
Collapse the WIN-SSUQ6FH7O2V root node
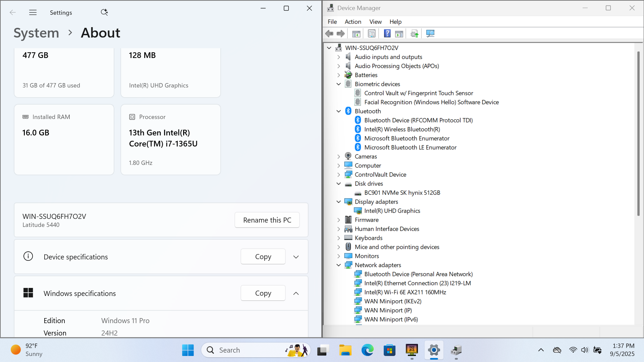329,48
